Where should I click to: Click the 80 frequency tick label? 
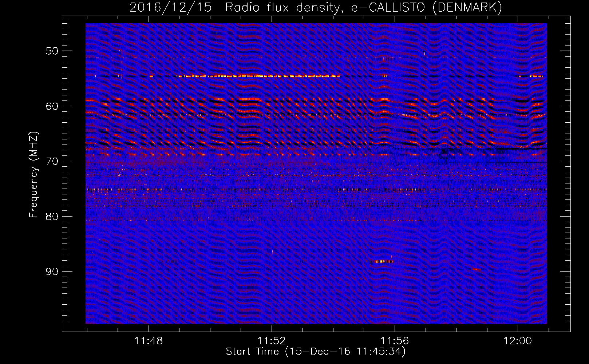click(x=52, y=217)
